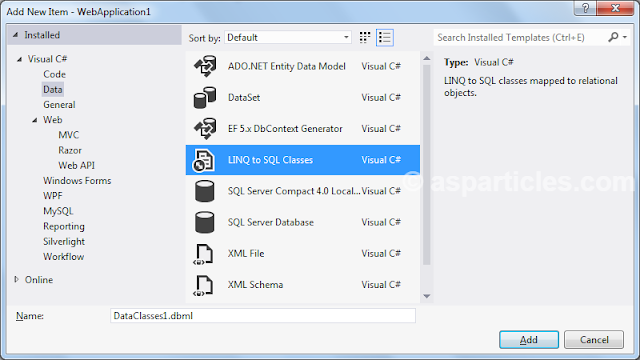The image size is (640, 360).
Task: Close the Add New Item dialog
Action: coord(616,8)
